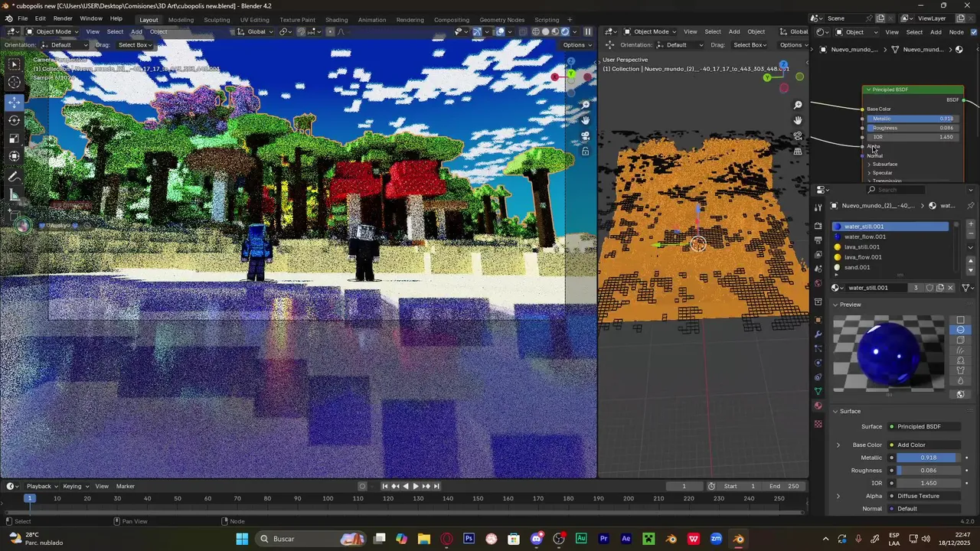Select the Transform tool
The image size is (980, 551).
click(15, 157)
